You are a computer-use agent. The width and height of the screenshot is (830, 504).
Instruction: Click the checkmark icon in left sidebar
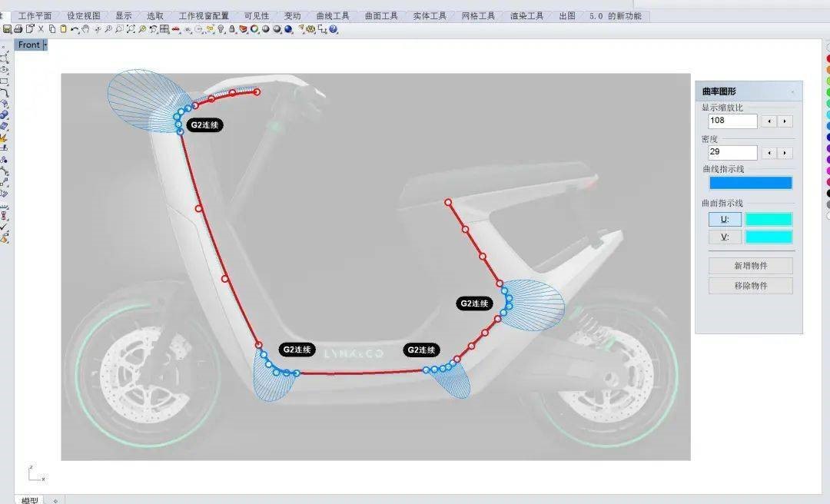point(5,227)
